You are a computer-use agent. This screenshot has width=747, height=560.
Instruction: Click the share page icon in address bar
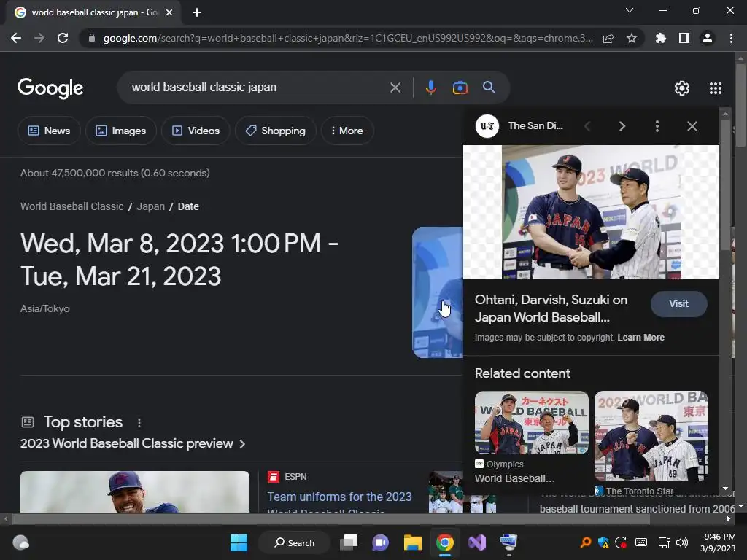(x=608, y=39)
